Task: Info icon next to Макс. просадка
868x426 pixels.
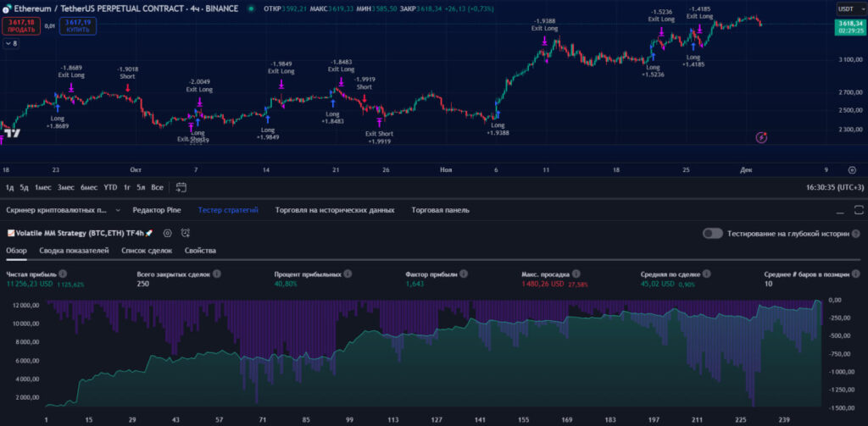Action: tap(576, 274)
